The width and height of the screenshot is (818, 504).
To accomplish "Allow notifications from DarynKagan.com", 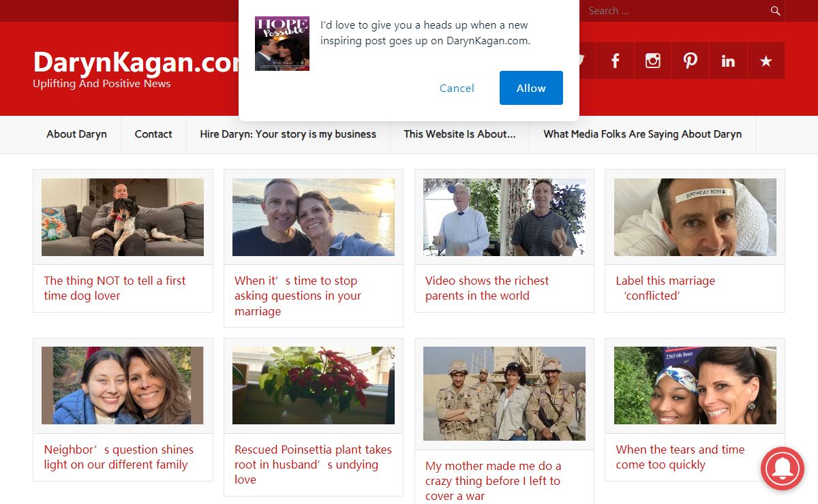I will pos(531,88).
